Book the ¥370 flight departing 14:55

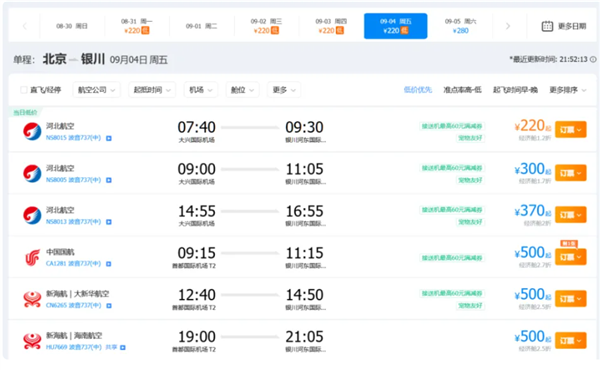(571, 215)
